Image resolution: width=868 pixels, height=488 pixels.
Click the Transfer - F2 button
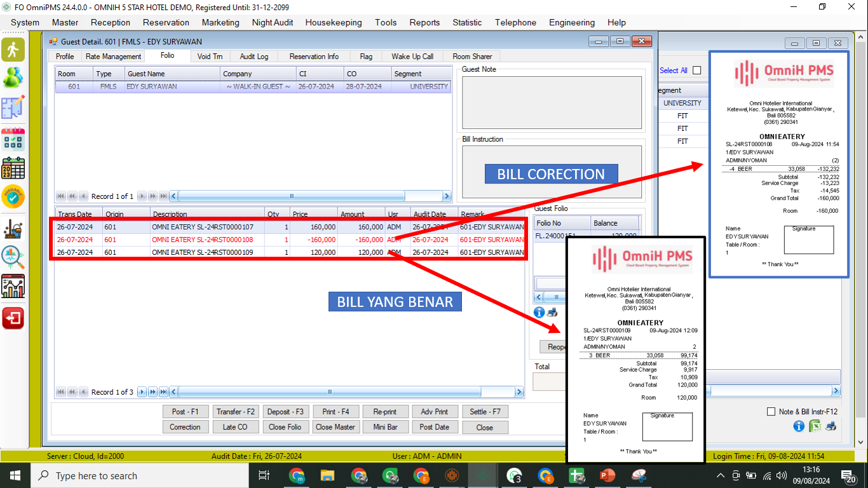[235, 412]
